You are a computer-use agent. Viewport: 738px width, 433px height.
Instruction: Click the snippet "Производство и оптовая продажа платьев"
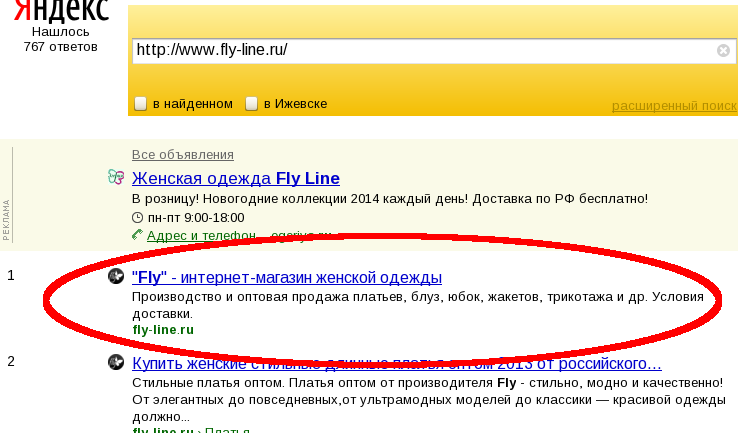click(269, 297)
